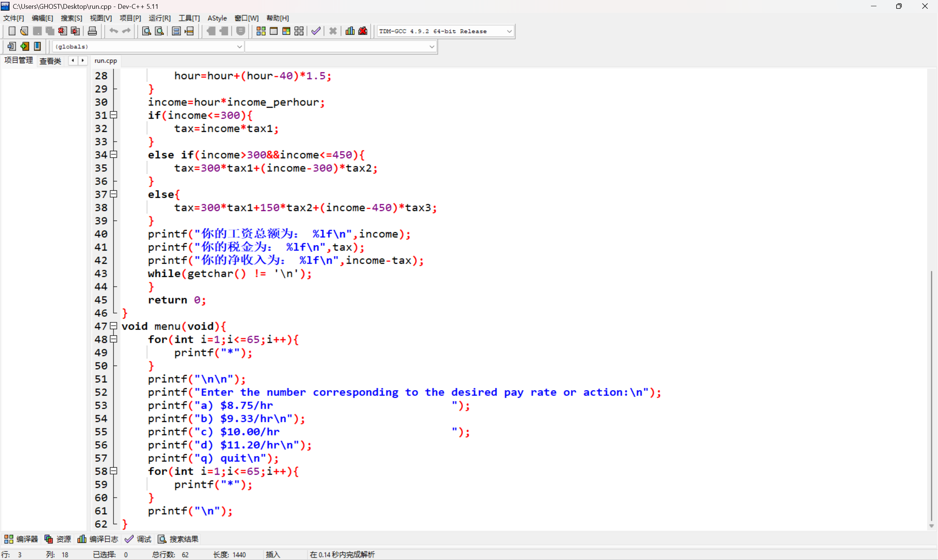Switch to the run.cpp editor tab
This screenshot has height=560, width=938.
[x=106, y=61]
